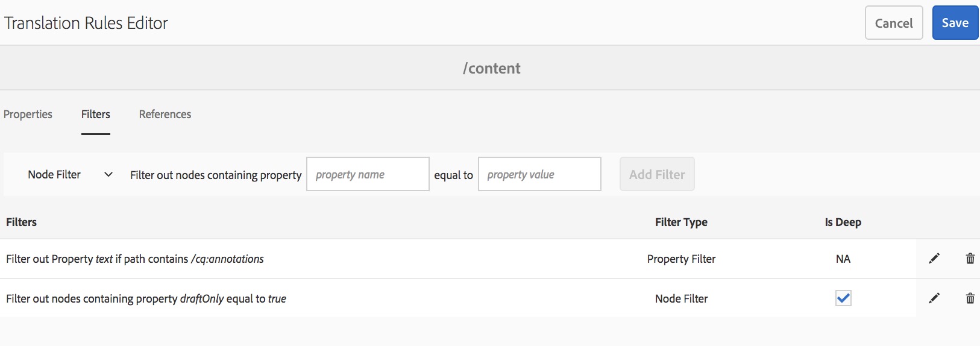980x346 pixels.
Task: Select the draftOnly filter row text
Action: click(x=146, y=298)
